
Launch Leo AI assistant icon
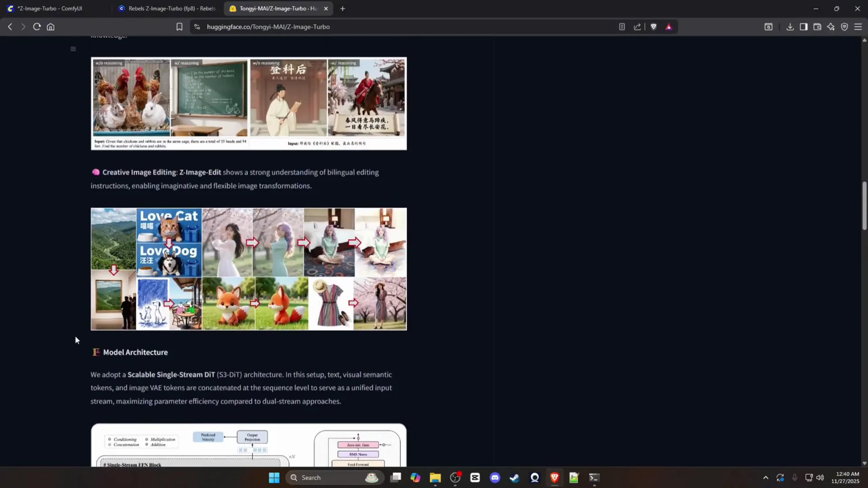[x=830, y=27]
